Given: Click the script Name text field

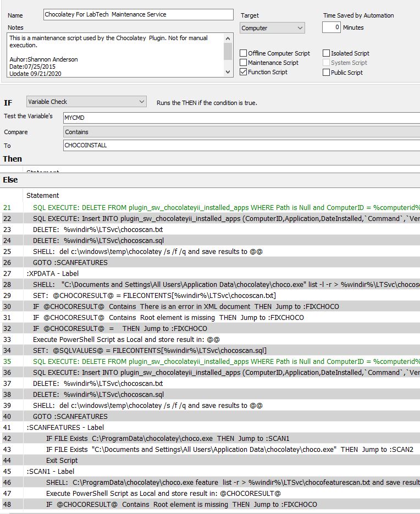Looking at the screenshot, I should 138,14.
